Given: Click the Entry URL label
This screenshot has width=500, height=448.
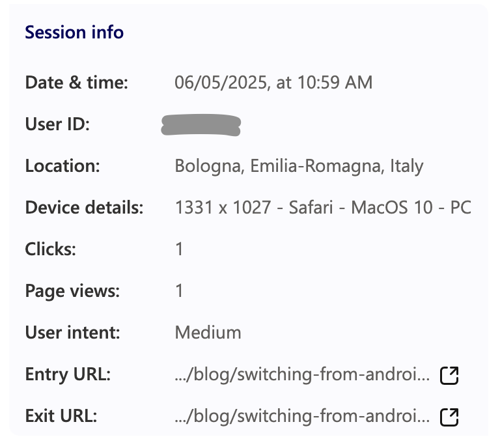Looking at the screenshot, I should point(68,375).
